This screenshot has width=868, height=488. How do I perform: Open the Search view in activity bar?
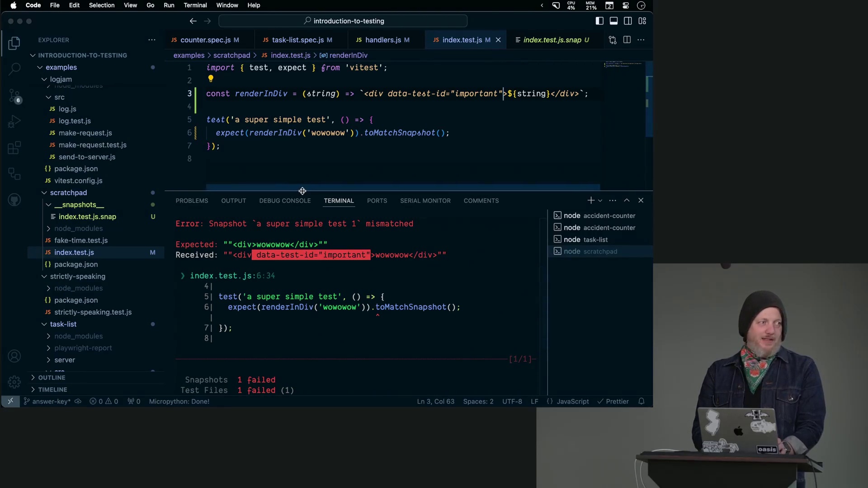14,69
